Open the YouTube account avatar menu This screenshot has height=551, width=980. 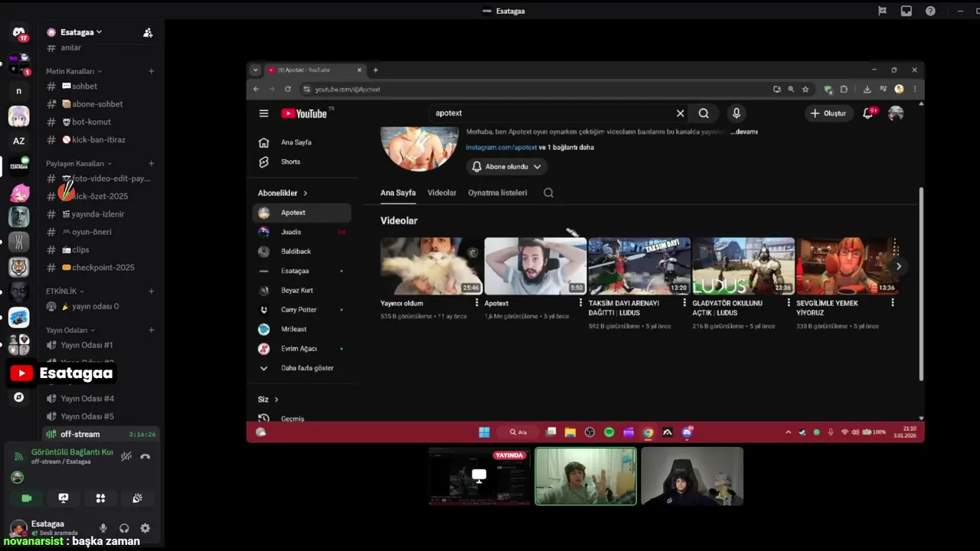[x=896, y=113]
